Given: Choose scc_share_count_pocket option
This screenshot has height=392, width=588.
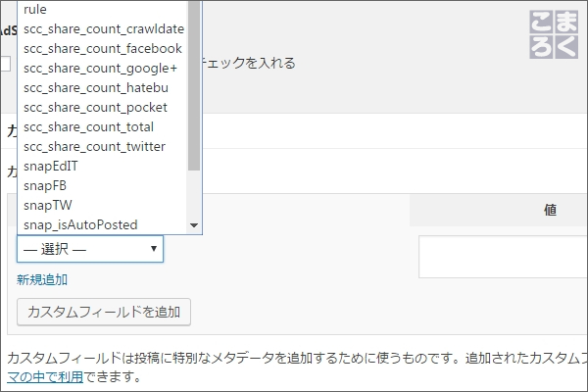Looking at the screenshot, I should pos(102,107).
